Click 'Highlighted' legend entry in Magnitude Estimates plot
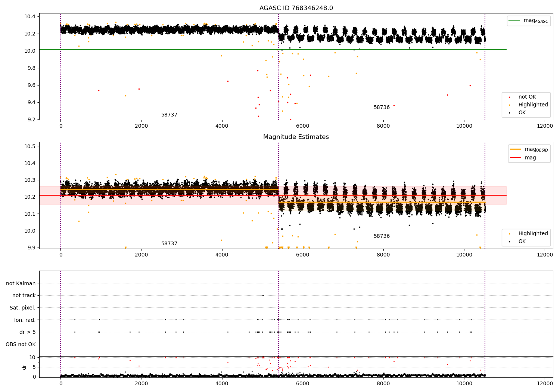560x392 pixels. [x=533, y=234]
